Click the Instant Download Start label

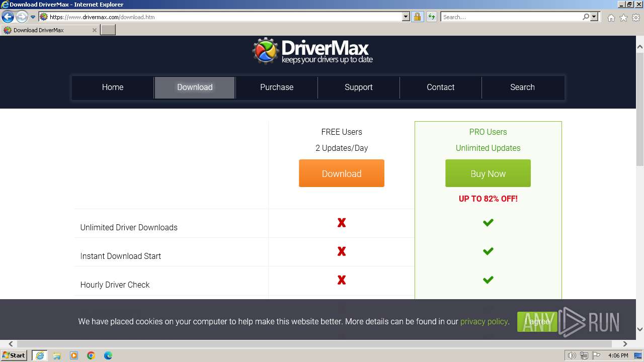121,256
